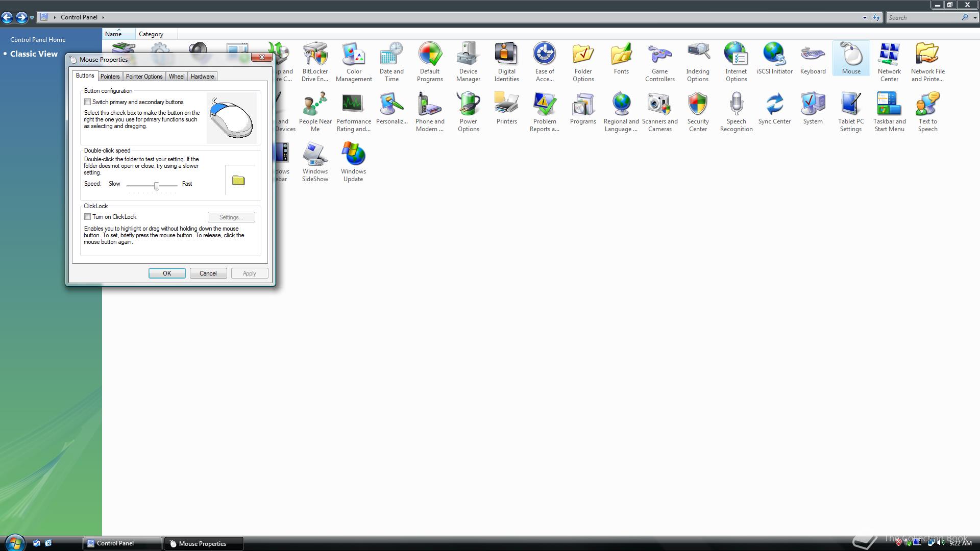Open the Date and Time icon
The width and height of the screenshot is (980, 551).
click(391, 62)
